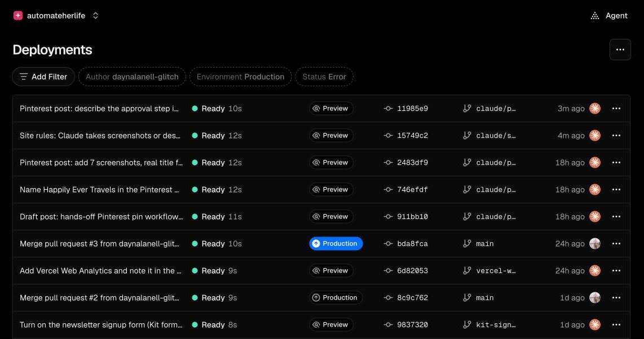Open the 'Pinterest post: add 7 screenshots' deployment

tap(102, 163)
